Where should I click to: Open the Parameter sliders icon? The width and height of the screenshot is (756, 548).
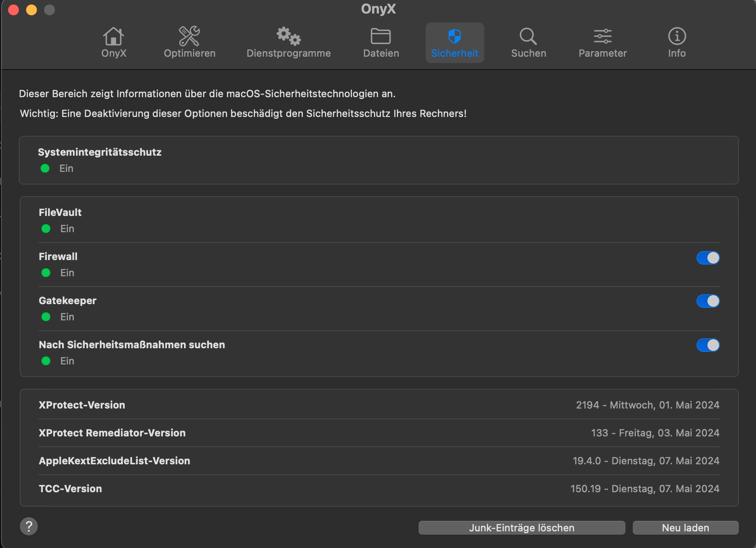[x=603, y=36]
